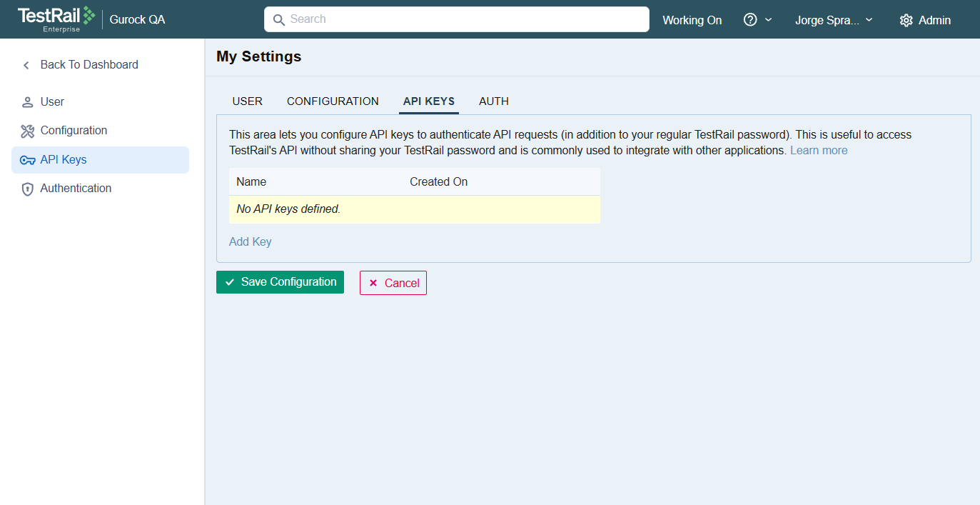Go Back To Dashboard

tap(89, 65)
